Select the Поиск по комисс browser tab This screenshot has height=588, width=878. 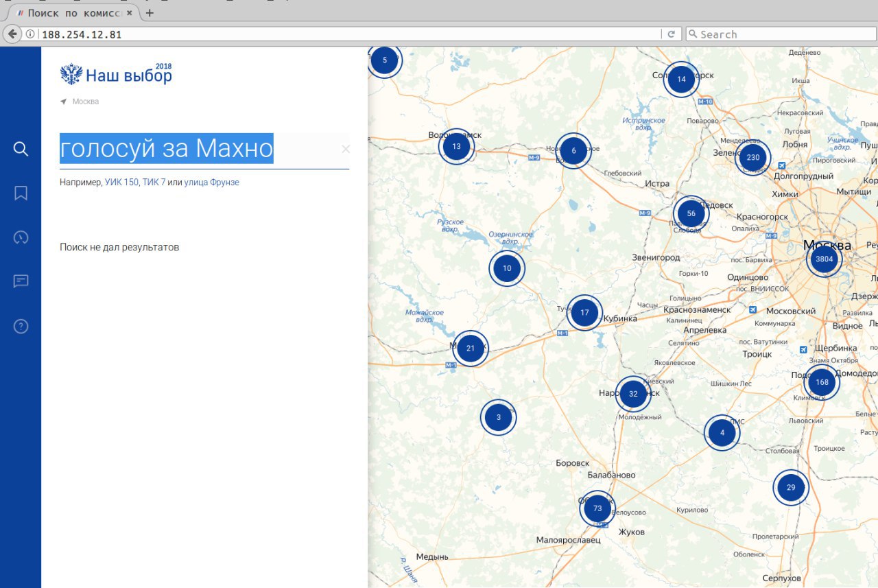(x=74, y=13)
